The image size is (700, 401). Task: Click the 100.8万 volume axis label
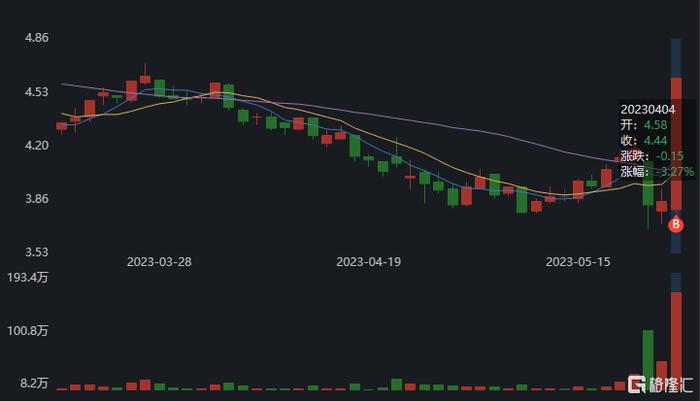(x=28, y=331)
